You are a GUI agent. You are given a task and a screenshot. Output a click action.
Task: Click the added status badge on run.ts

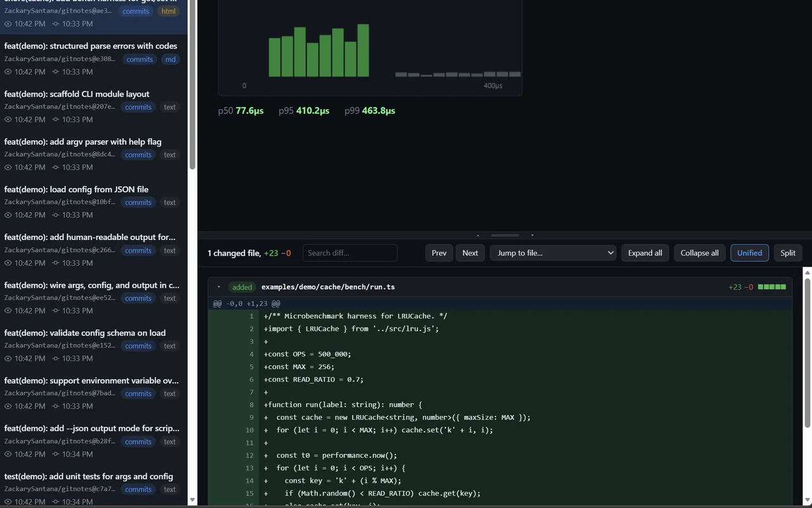point(242,287)
